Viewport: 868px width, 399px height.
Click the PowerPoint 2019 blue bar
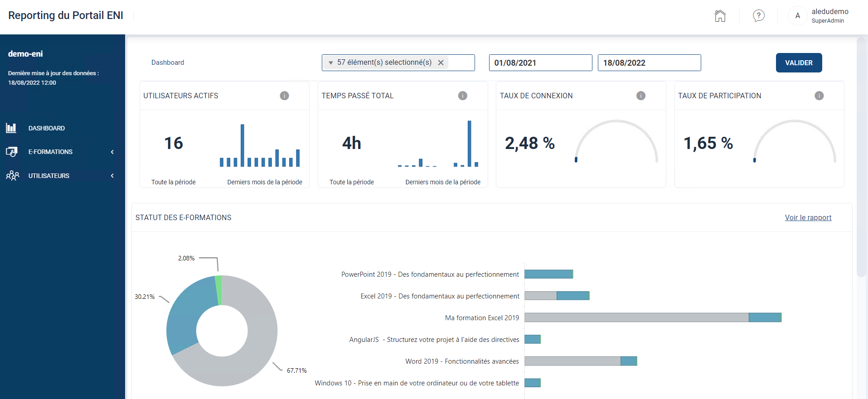pos(548,274)
